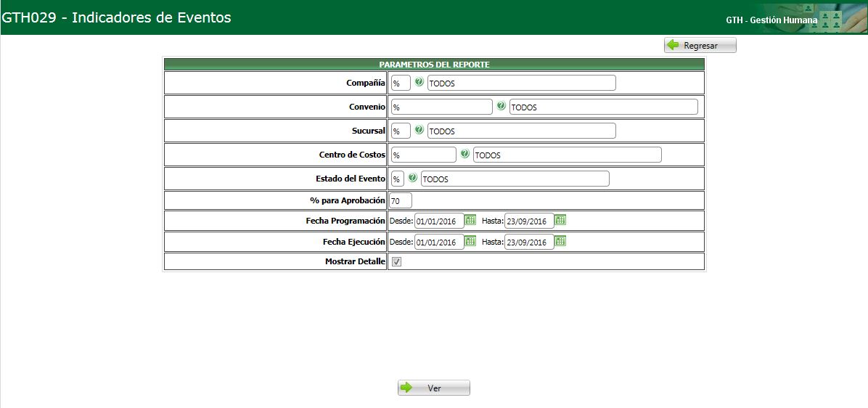
Task: Click the Fecha Ejecución label
Action: coord(353,242)
